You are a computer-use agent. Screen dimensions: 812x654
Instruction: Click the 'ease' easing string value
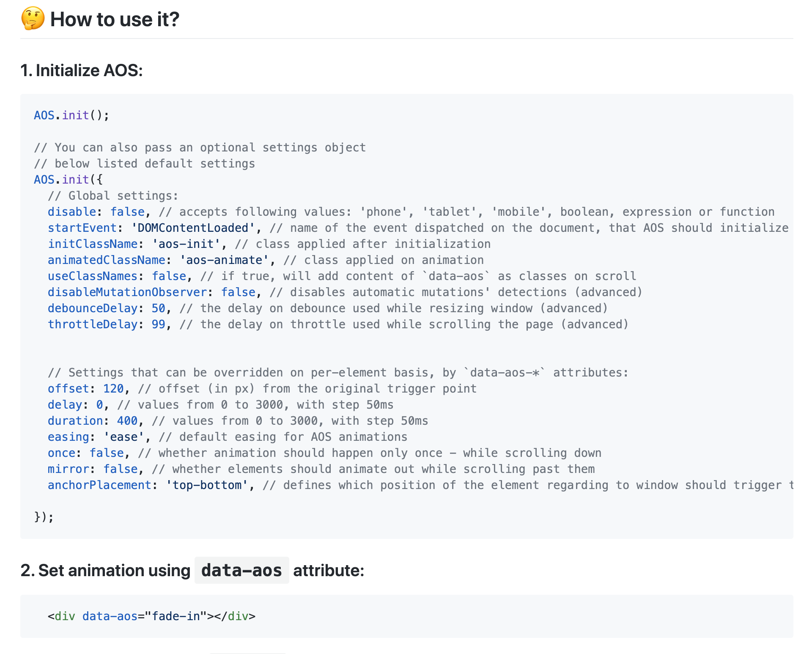pyautogui.click(x=124, y=437)
